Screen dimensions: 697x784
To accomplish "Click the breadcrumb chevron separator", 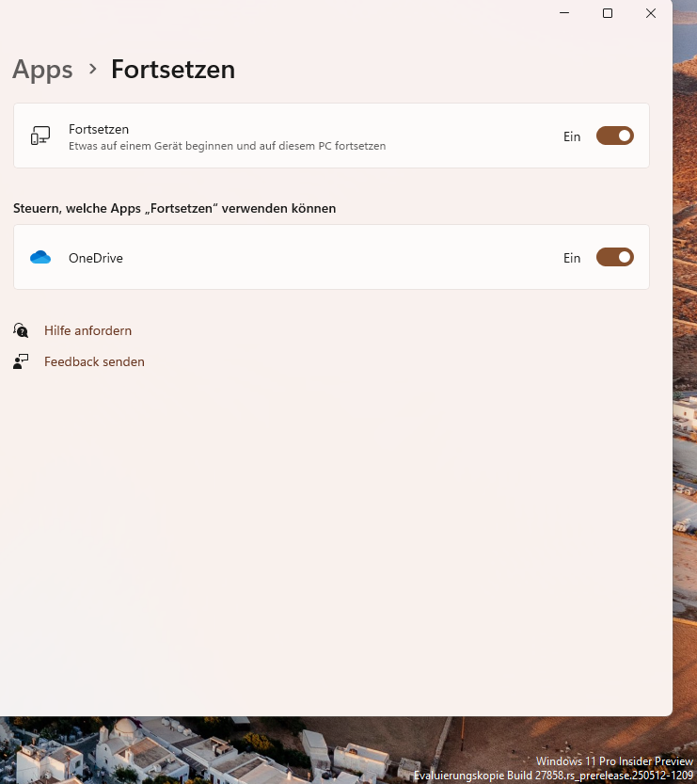I will pyautogui.click(x=92, y=69).
